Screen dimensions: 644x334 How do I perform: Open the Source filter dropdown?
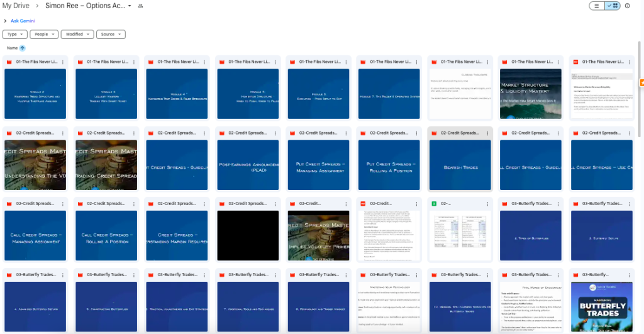pos(111,34)
